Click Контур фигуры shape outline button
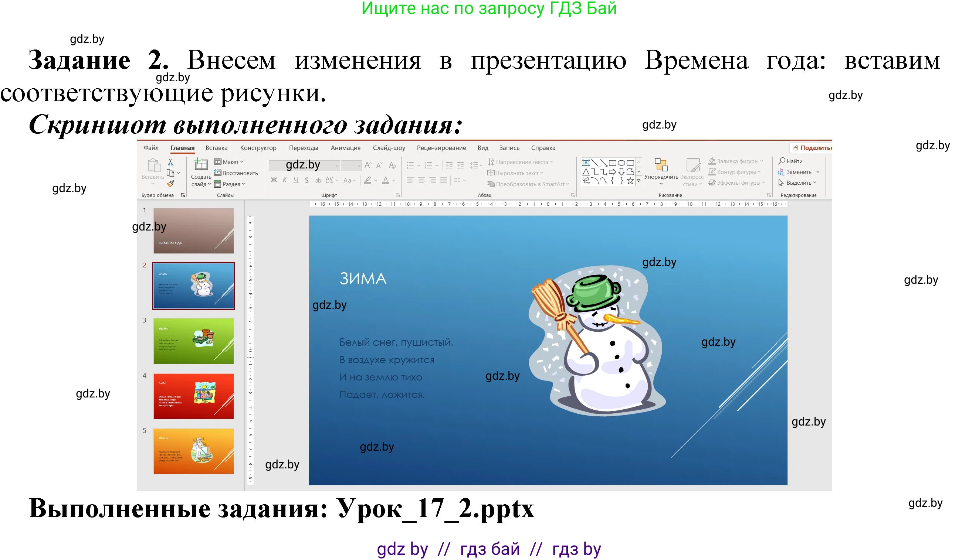The height and width of the screenshot is (560, 979). (734, 172)
